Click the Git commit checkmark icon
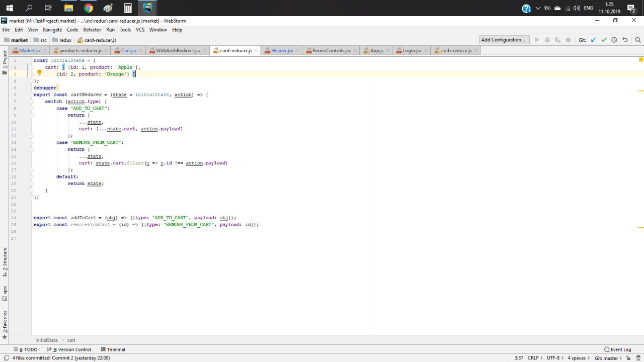 604,40
